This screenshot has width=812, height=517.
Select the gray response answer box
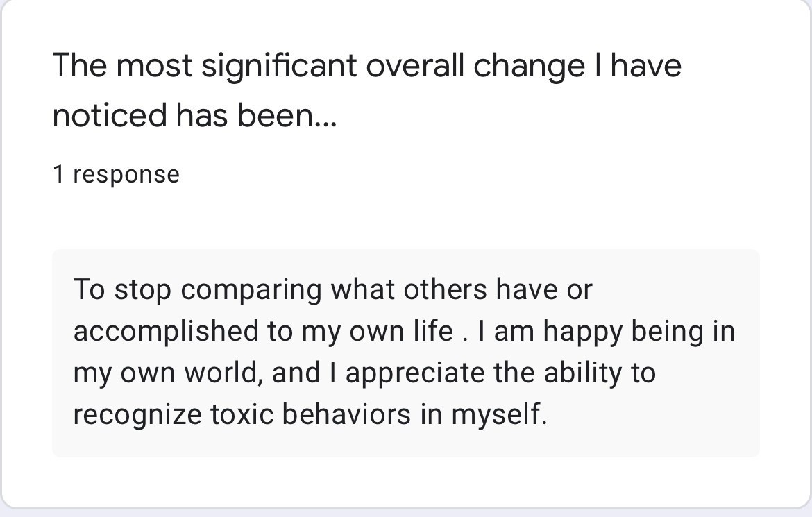[405, 353]
